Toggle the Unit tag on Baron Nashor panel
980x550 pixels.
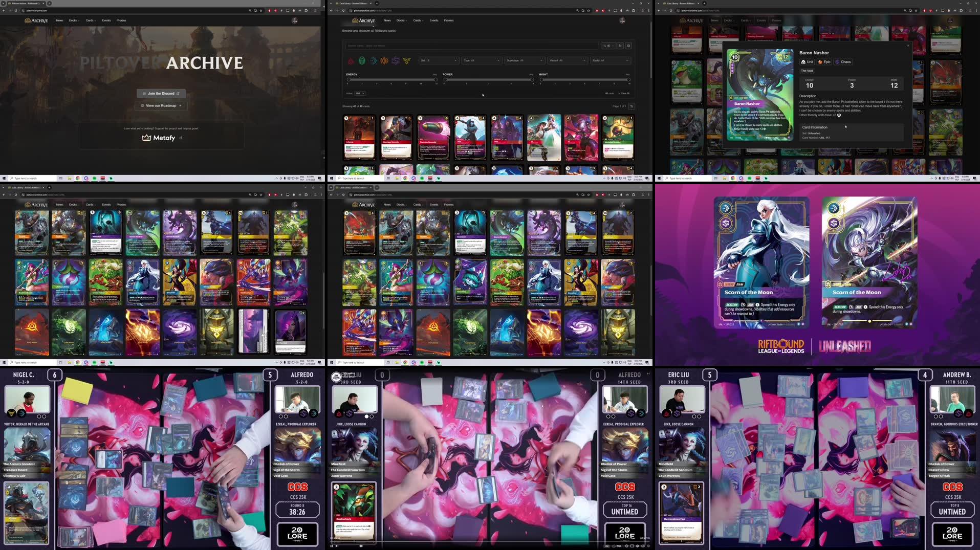(807, 62)
